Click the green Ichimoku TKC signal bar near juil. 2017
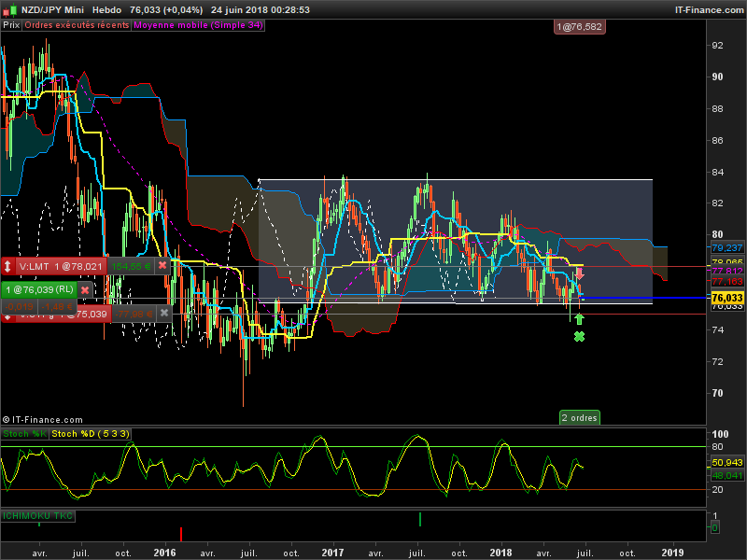 tap(419, 519)
